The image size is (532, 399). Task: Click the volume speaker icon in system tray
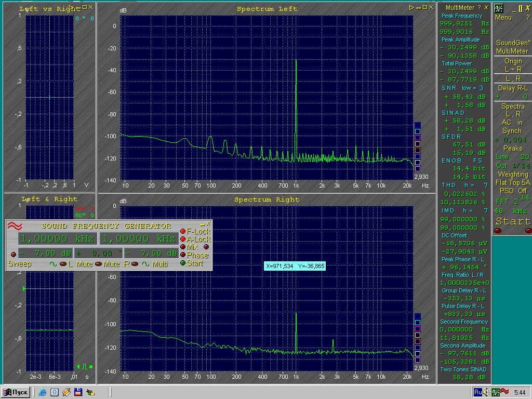point(485,392)
